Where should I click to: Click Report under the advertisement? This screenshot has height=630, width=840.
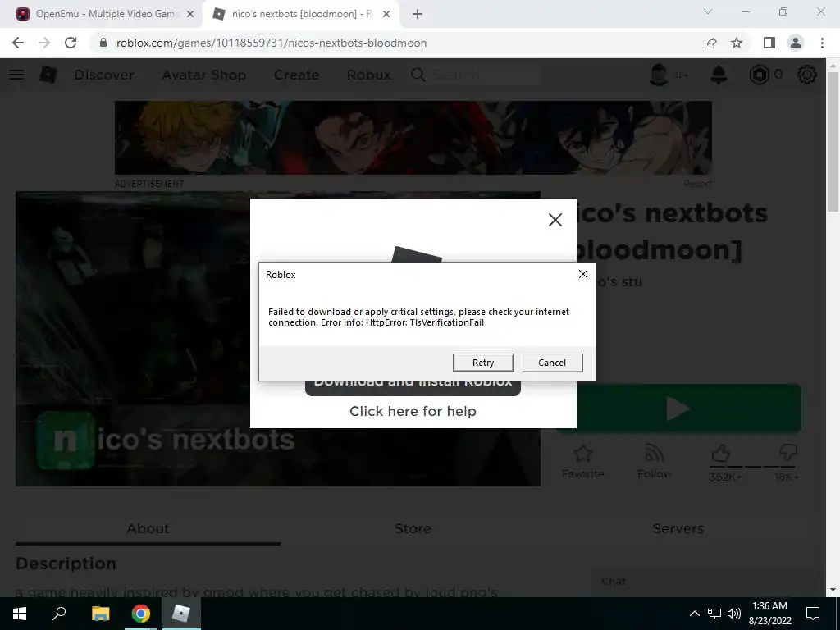[x=697, y=184]
